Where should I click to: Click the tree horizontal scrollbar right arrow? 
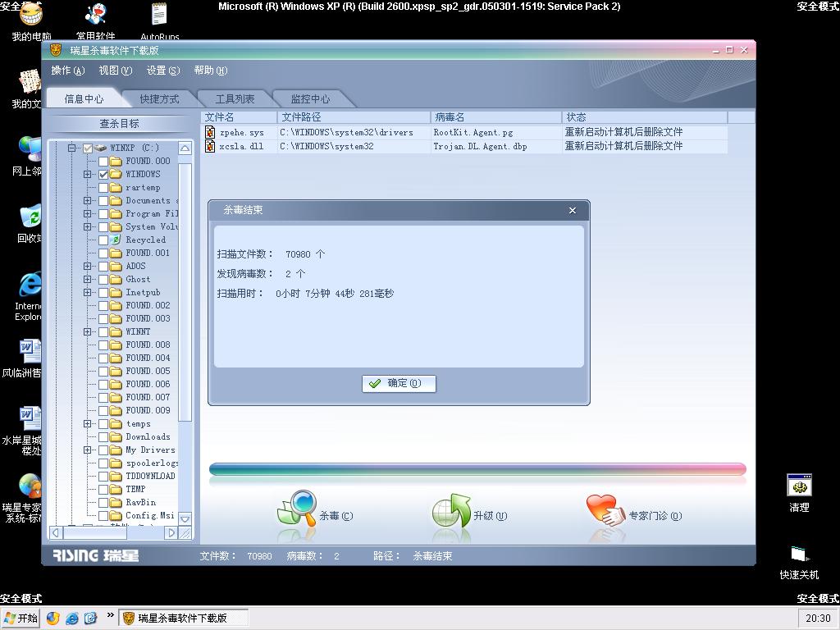tap(171, 532)
